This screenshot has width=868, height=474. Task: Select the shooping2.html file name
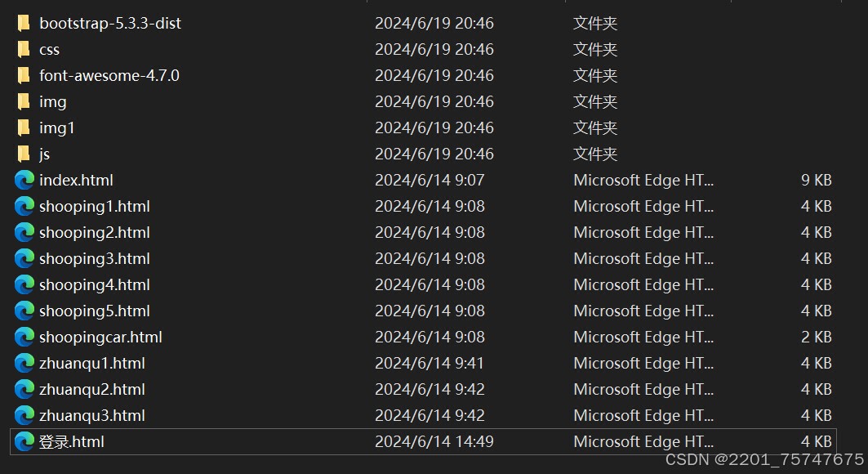(94, 233)
